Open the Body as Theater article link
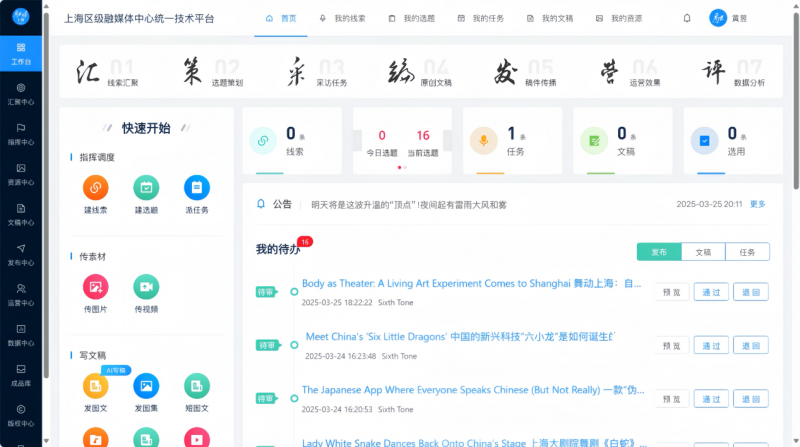800x447 pixels. [x=471, y=283]
